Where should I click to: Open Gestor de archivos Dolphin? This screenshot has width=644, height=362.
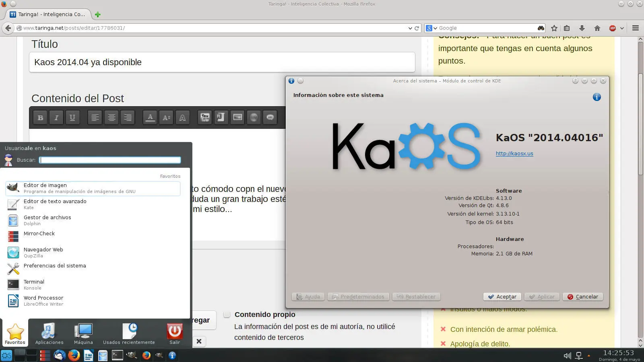point(93,220)
